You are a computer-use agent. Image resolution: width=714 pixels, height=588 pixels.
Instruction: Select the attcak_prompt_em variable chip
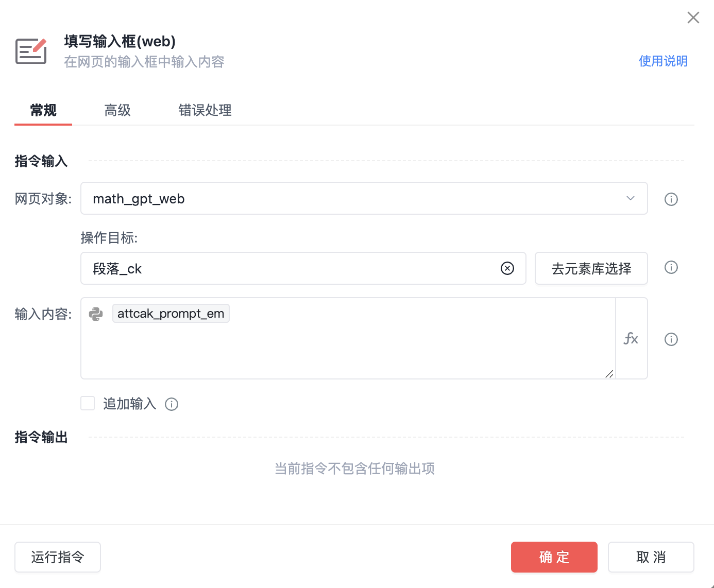pyautogui.click(x=171, y=313)
